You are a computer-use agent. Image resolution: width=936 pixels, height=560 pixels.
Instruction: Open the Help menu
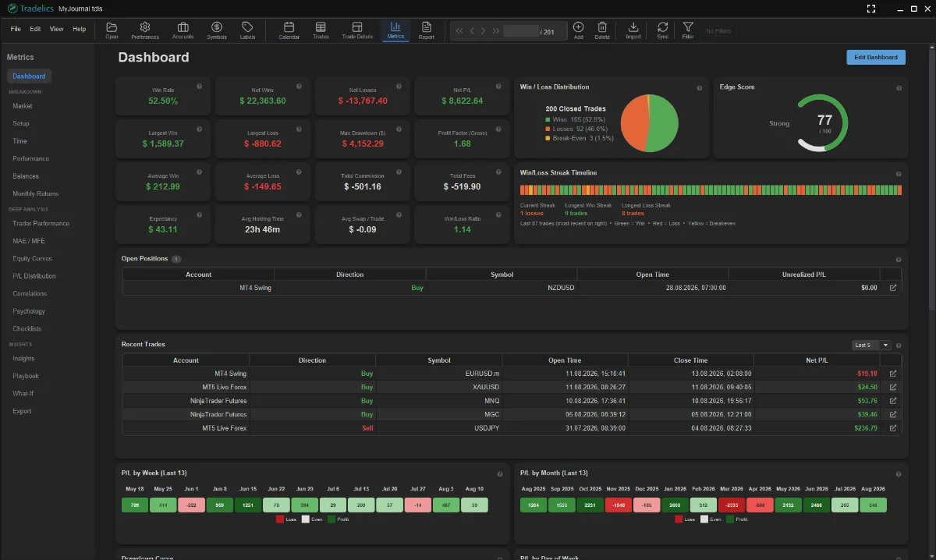[80, 29]
